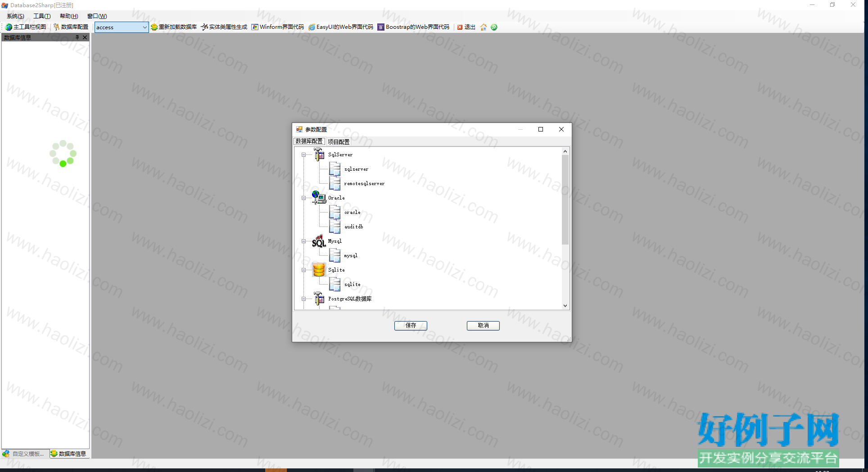Switch to 自定义模板 bottom tab
The height and width of the screenshot is (472, 868).
point(24,454)
